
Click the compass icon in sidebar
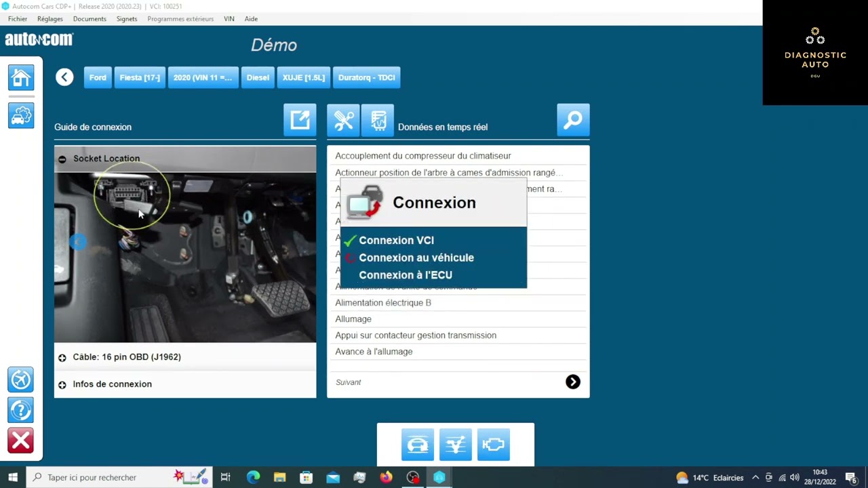coord(20,380)
